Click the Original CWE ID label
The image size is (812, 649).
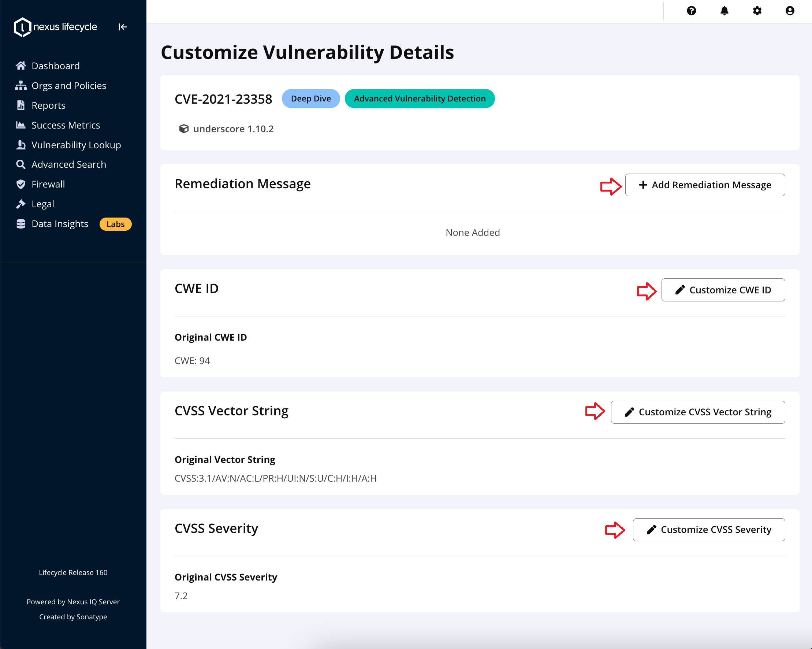tap(211, 337)
